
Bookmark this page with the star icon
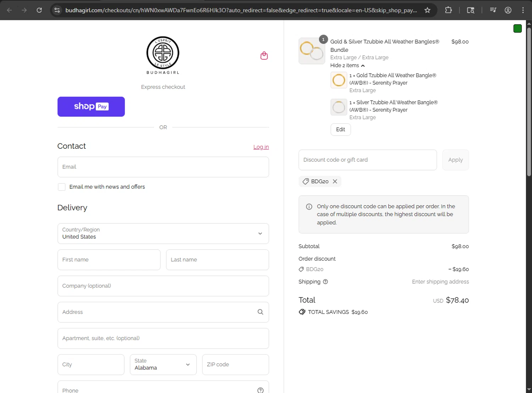(427, 10)
